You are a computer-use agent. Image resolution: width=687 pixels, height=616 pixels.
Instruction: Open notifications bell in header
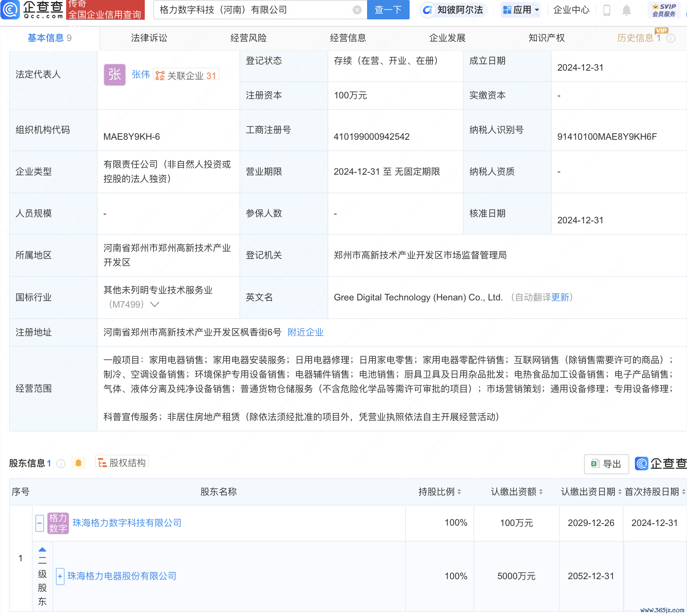tap(627, 10)
